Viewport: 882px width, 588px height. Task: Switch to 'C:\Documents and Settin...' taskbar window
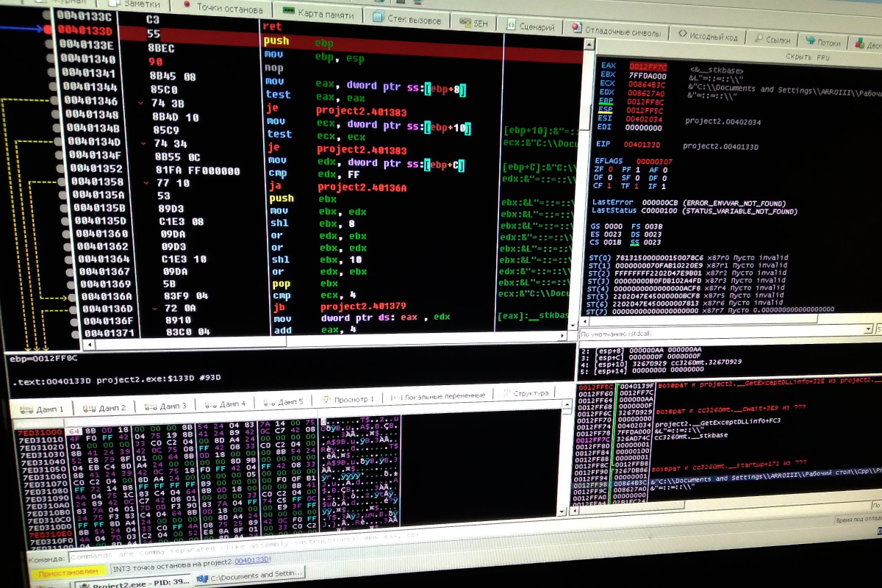pyautogui.click(x=251, y=575)
